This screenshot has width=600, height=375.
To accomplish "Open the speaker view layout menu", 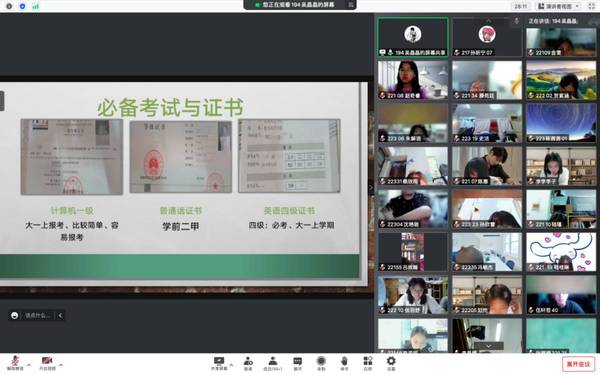I will point(559,6).
